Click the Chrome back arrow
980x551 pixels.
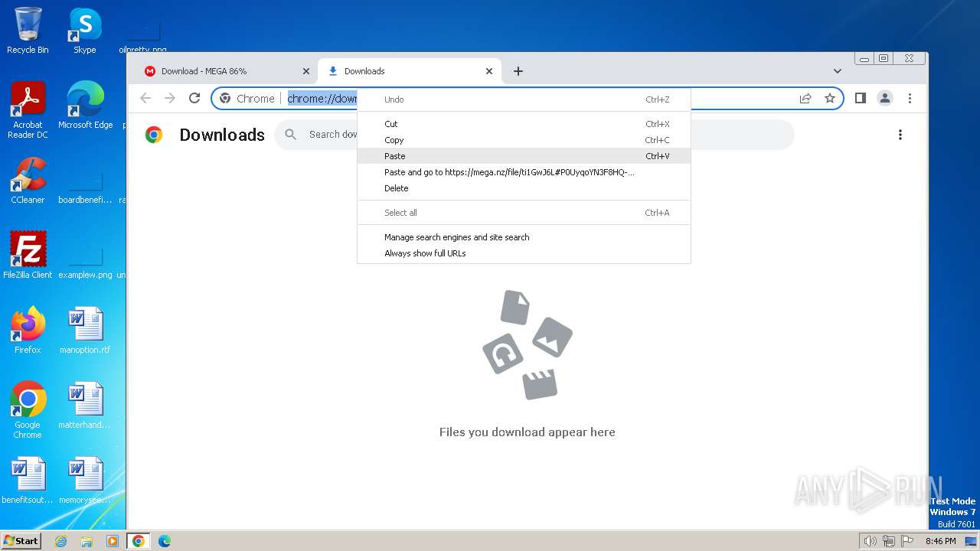[x=145, y=98]
